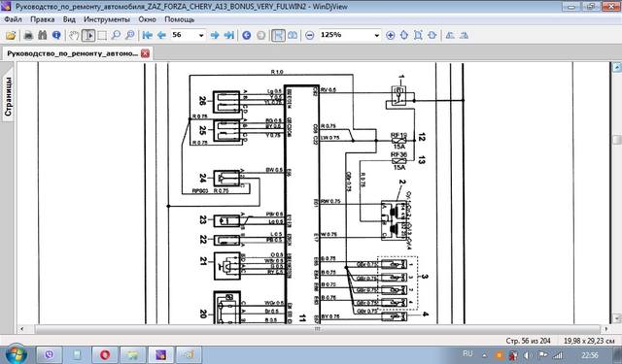
Task: Jump to the last page
Action: tap(229, 35)
